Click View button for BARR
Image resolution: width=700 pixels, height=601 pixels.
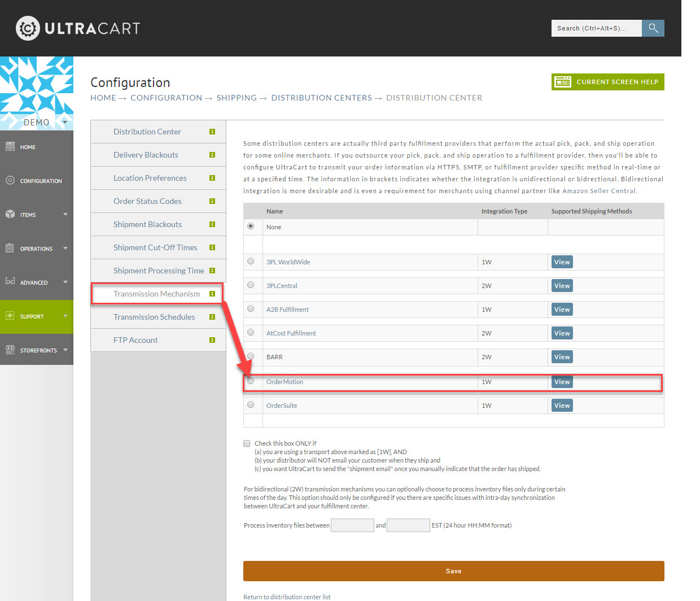point(562,357)
